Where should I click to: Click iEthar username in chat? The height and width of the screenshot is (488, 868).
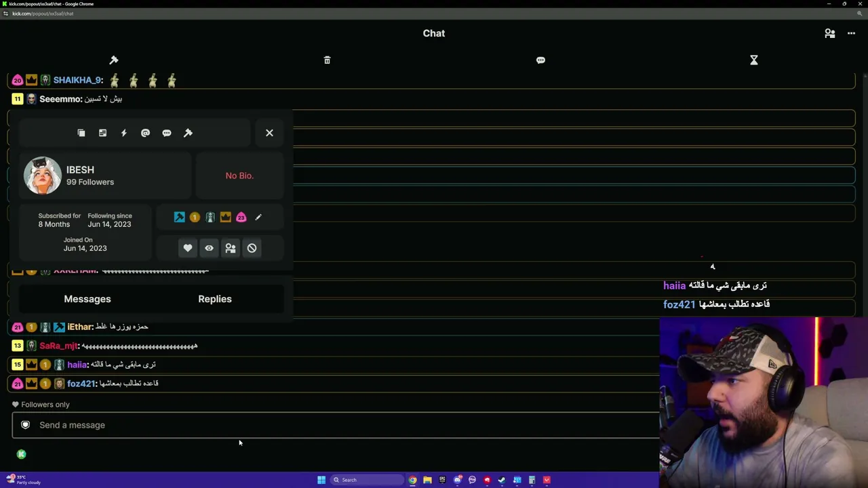pyautogui.click(x=79, y=327)
